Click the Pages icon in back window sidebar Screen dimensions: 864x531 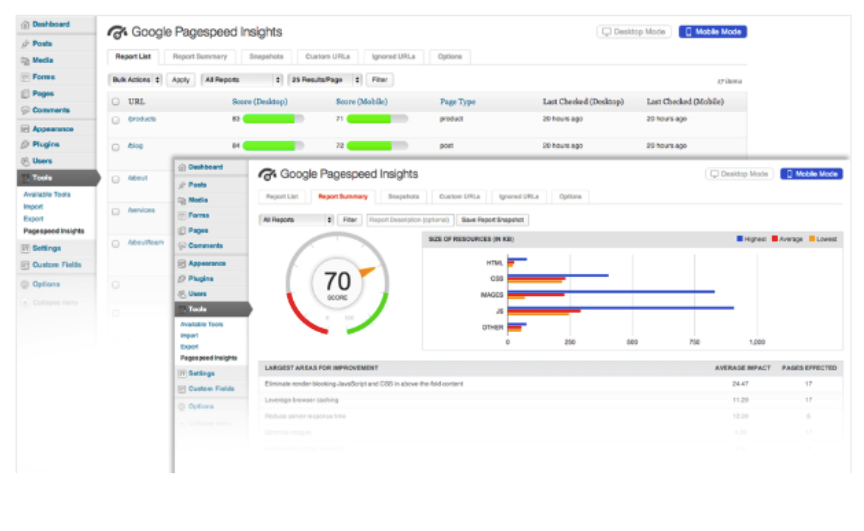point(25,94)
